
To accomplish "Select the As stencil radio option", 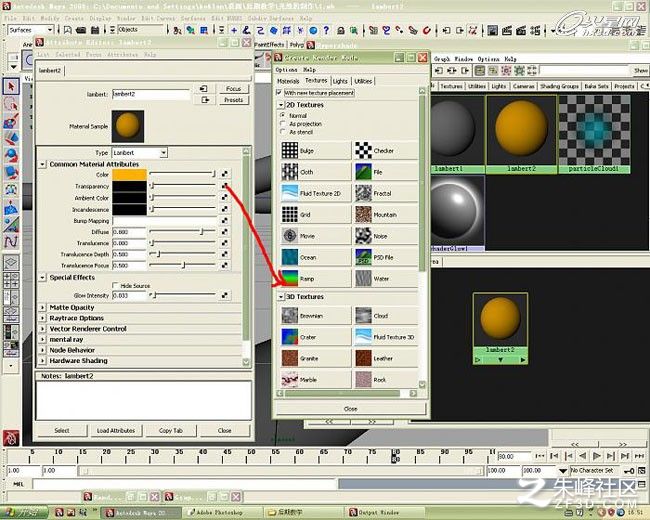I will (283, 132).
